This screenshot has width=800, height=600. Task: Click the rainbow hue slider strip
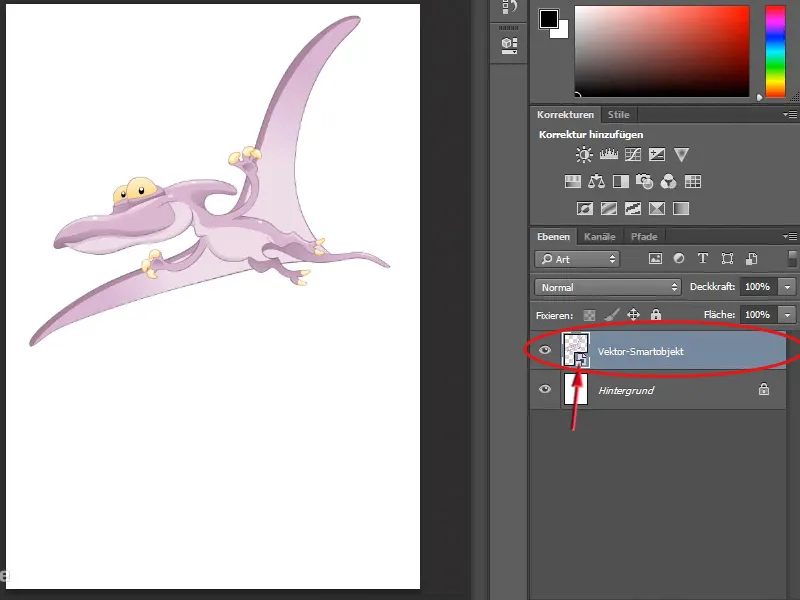click(775, 51)
